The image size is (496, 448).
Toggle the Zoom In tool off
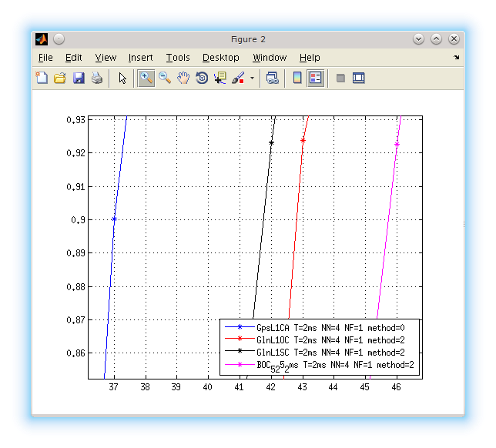pyautogui.click(x=146, y=78)
